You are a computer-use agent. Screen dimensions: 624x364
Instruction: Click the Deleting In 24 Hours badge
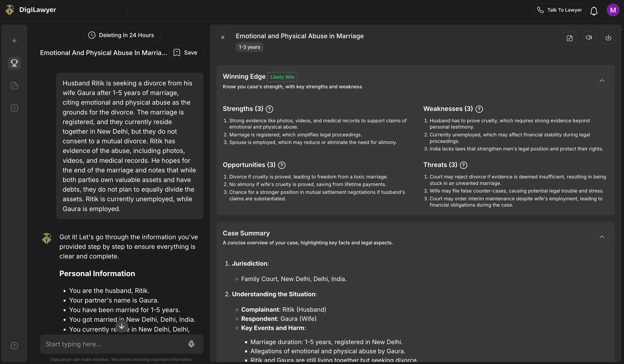122,35
